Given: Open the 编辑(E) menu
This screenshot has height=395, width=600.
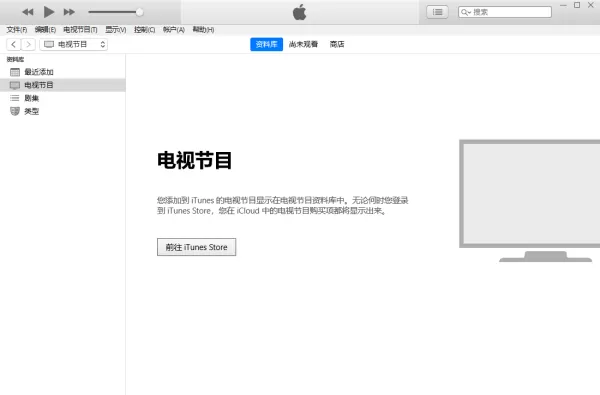Looking at the screenshot, I should (x=45, y=29).
